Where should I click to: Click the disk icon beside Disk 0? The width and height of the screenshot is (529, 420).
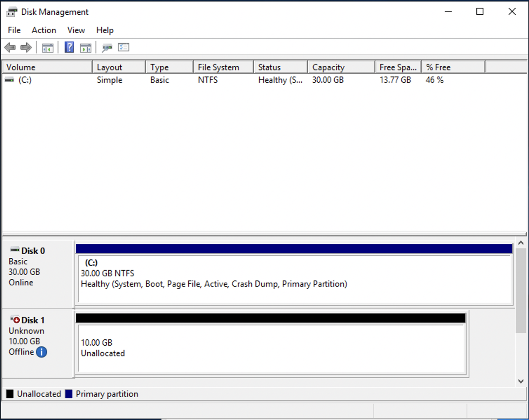(x=14, y=250)
